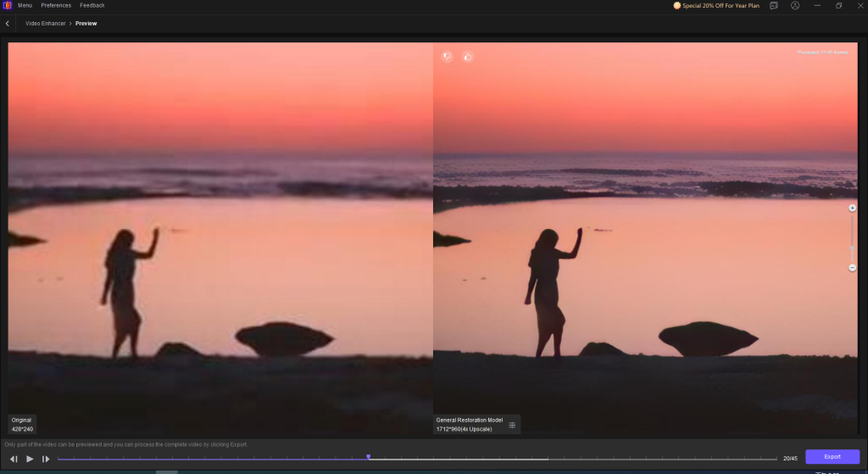Open the Menu item
This screenshot has height=474, width=868.
[x=25, y=6]
